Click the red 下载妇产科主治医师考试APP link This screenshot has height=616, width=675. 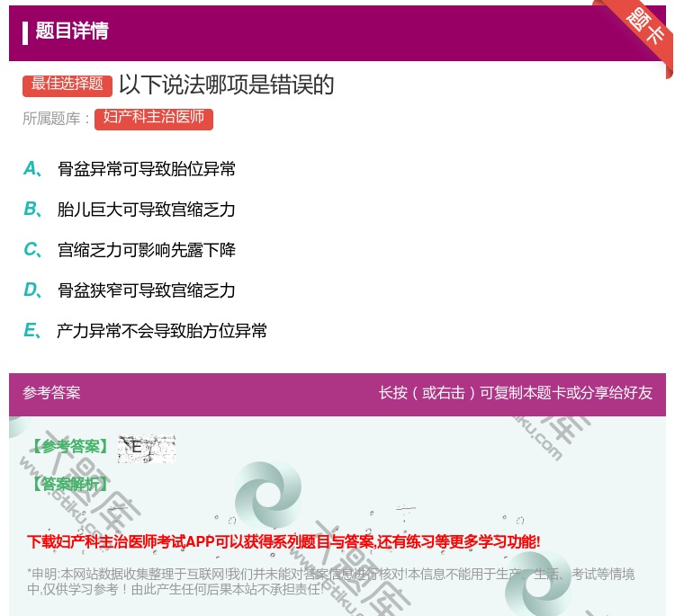pyautogui.click(x=283, y=541)
